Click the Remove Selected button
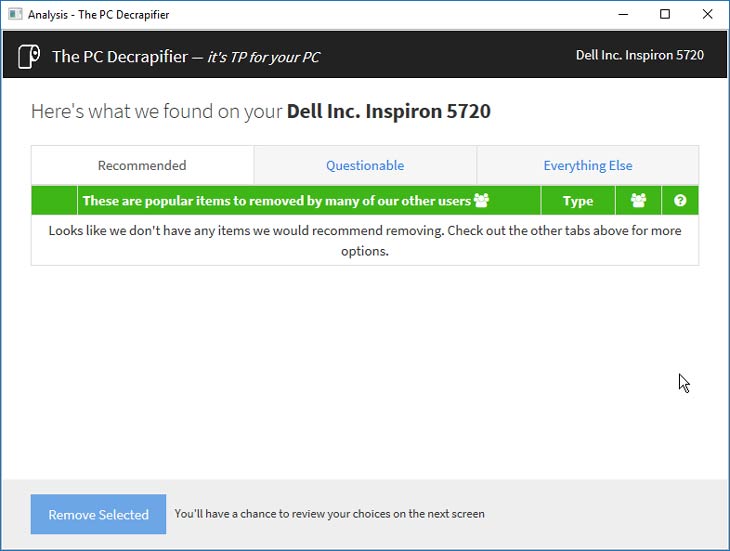Image resolution: width=730 pixels, height=551 pixels. coord(98,514)
